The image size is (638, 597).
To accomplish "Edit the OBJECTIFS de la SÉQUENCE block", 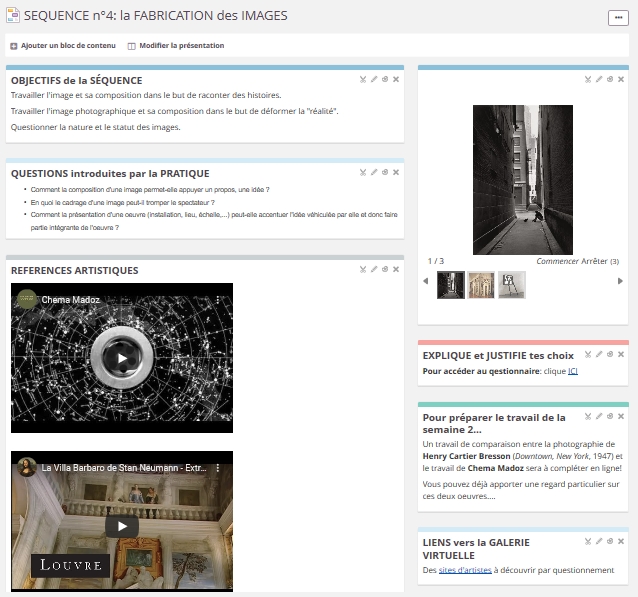I will (x=374, y=79).
